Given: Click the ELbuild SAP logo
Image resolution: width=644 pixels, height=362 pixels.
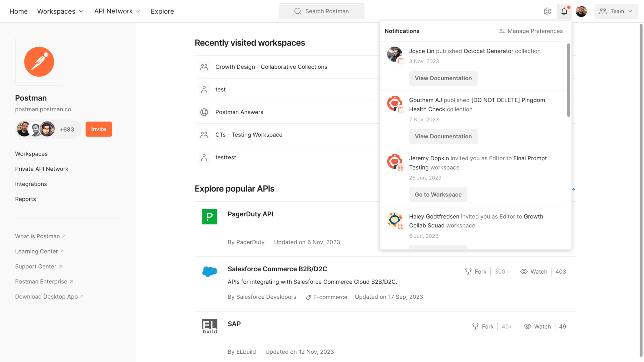Looking at the screenshot, I should pyautogui.click(x=210, y=326).
